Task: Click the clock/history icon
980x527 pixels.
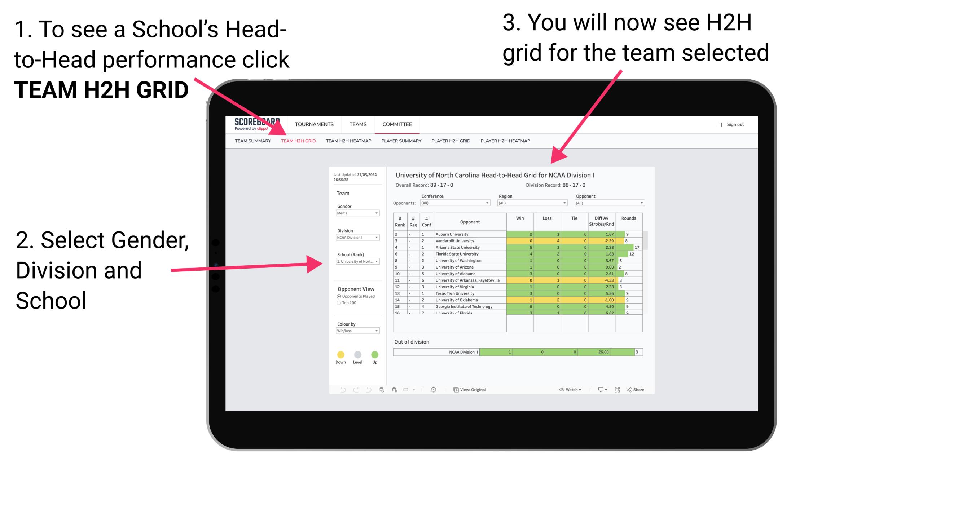Action: coord(433,389)
